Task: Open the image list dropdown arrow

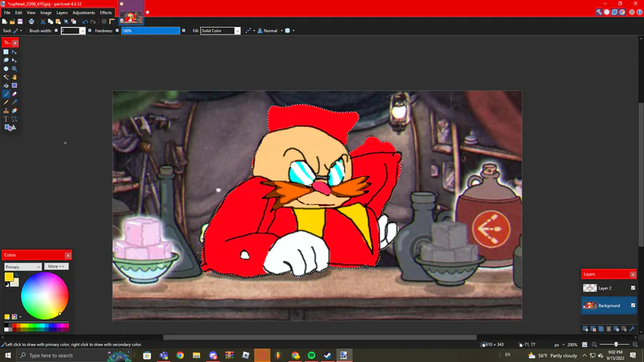Action: 147,12
